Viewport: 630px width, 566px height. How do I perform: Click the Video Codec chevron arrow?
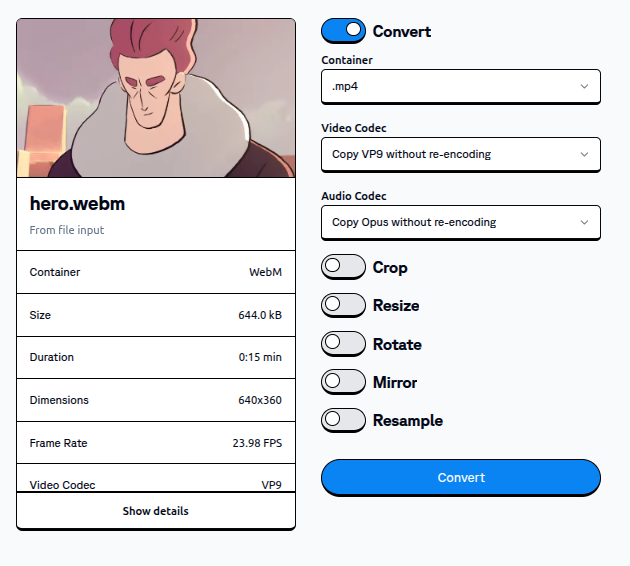point(584,154)
